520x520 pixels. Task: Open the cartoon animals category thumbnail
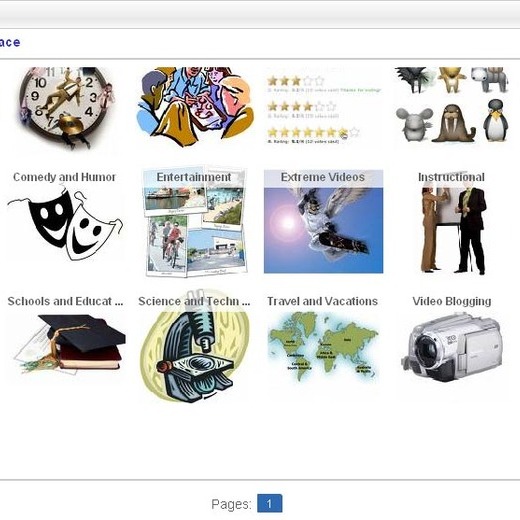(452, 105)
